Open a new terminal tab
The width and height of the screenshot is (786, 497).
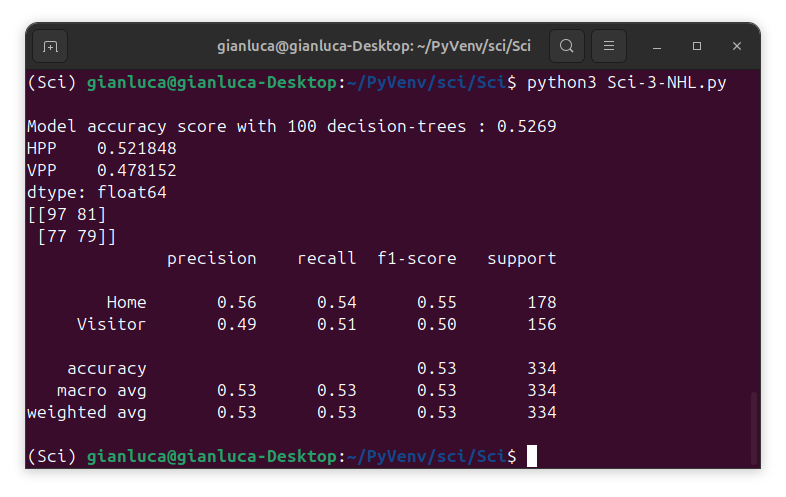click(x=50, y=46)
